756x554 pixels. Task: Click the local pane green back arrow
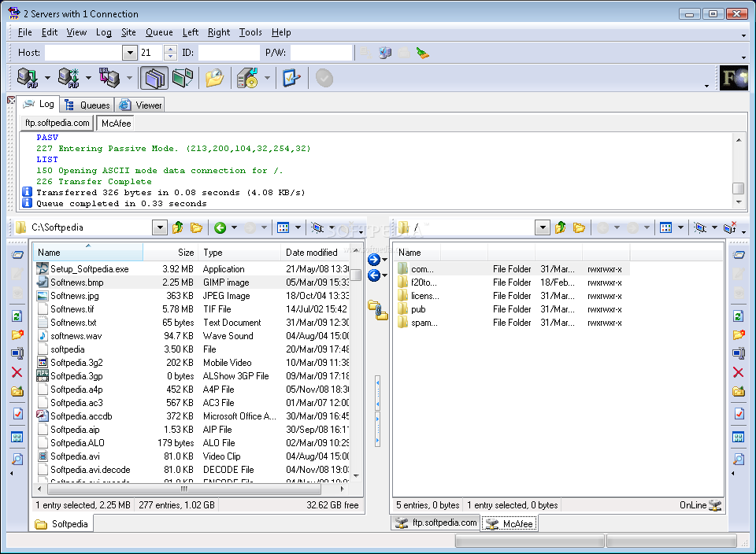pyautogui.click(x=220, y=227)
